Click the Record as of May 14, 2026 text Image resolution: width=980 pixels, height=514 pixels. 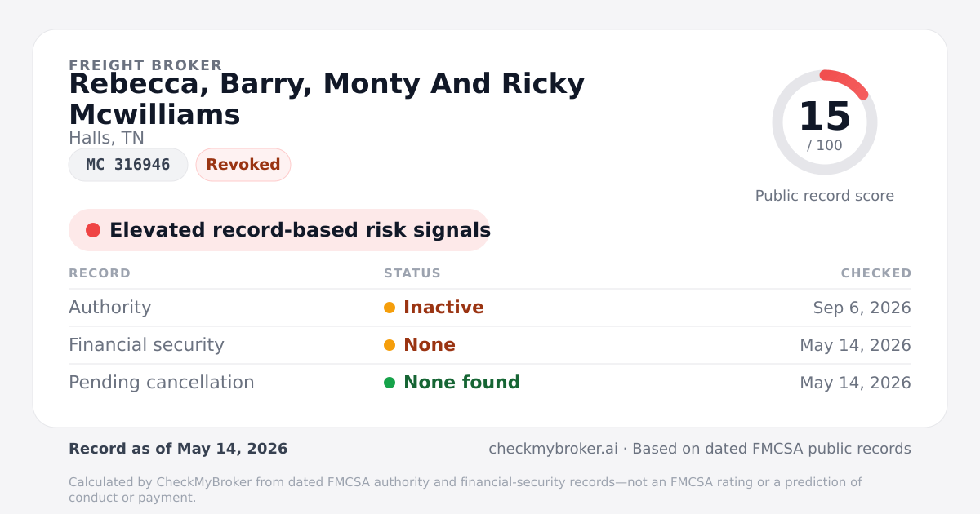(178, 449)
